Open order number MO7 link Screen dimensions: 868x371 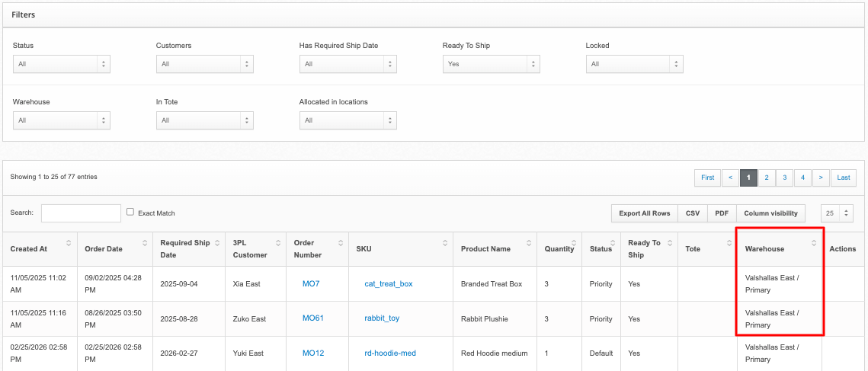[311, 283]
